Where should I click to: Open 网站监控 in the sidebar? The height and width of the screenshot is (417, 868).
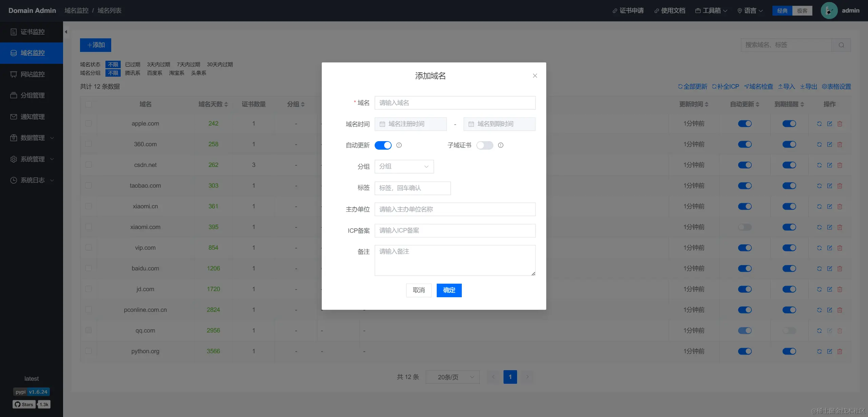pos(32,74)
